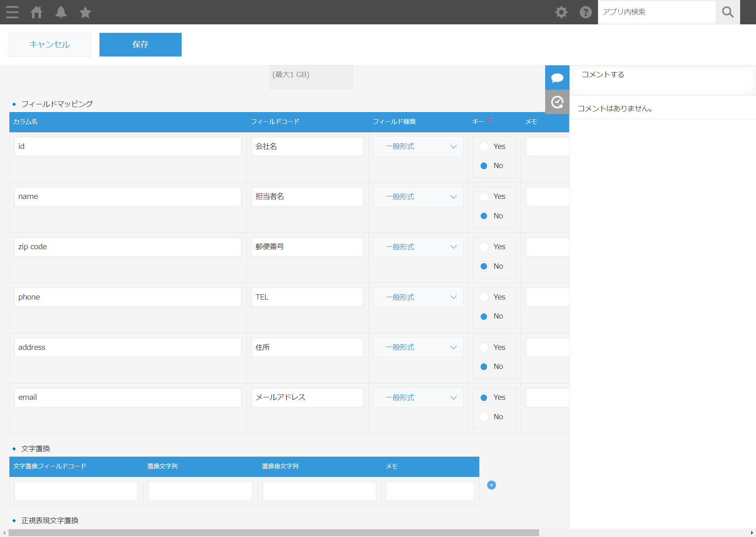Open field type dropdown for phone row
Image resolution: width=756 pixels, height=537 pixels.
pos(418,297)
